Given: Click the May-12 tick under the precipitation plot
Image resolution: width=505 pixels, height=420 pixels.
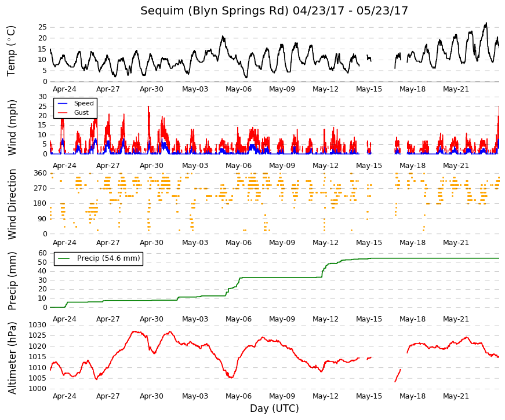Looking at the screenshot, I should click(x=325, y=319).
